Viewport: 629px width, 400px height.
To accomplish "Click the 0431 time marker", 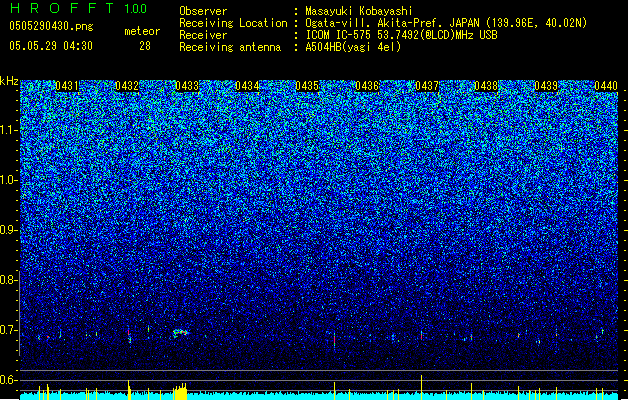I will [x=67, y=86].
